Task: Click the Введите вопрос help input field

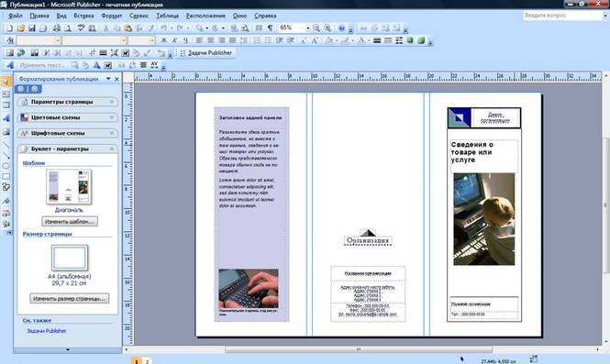Action: [563, 16]
